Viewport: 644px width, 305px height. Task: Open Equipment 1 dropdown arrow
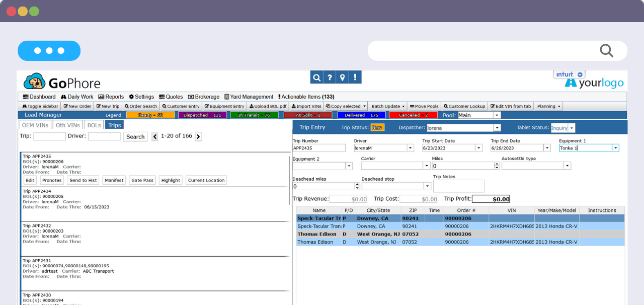coord(615,148)
